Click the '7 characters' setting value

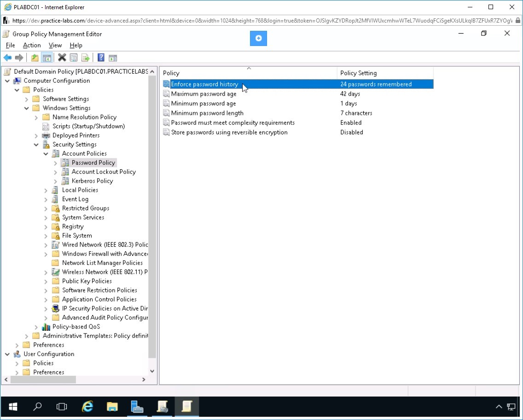pyautogui.click(x=356, y=113)
